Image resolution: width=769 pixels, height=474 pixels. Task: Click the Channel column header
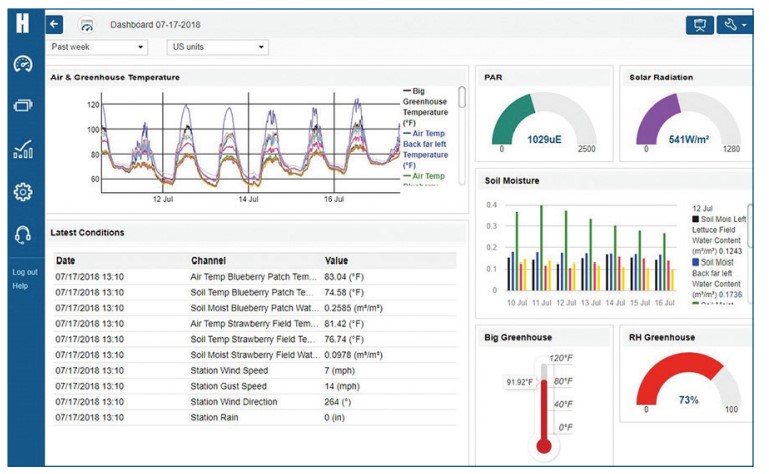tap(208, 260)
